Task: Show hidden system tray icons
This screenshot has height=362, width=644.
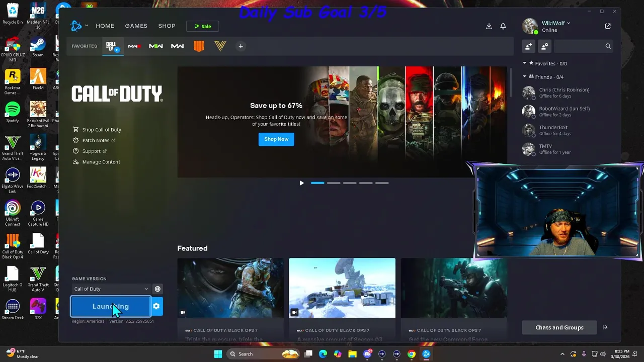Action: click(562, 354)
